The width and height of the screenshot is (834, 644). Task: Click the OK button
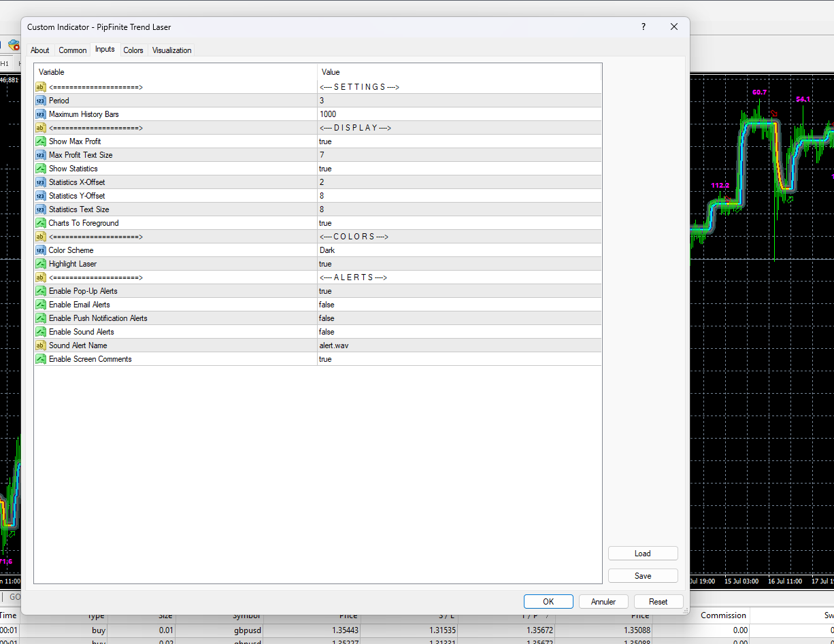[548, 602]
